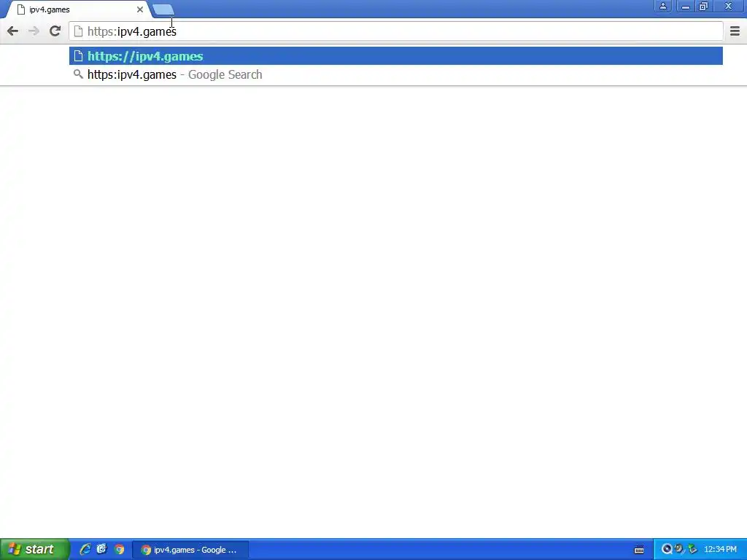Viewport: 747px width, 560px height.
Task: Select ipv4.games Chrome taskbar button
Action: (x=190, y=550)
